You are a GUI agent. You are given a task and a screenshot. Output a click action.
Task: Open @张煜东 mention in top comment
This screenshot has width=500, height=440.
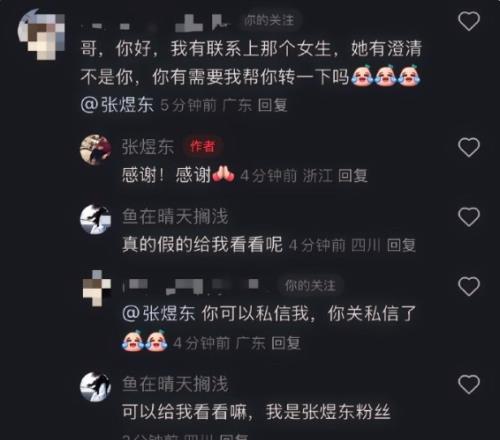coord(117,105)
